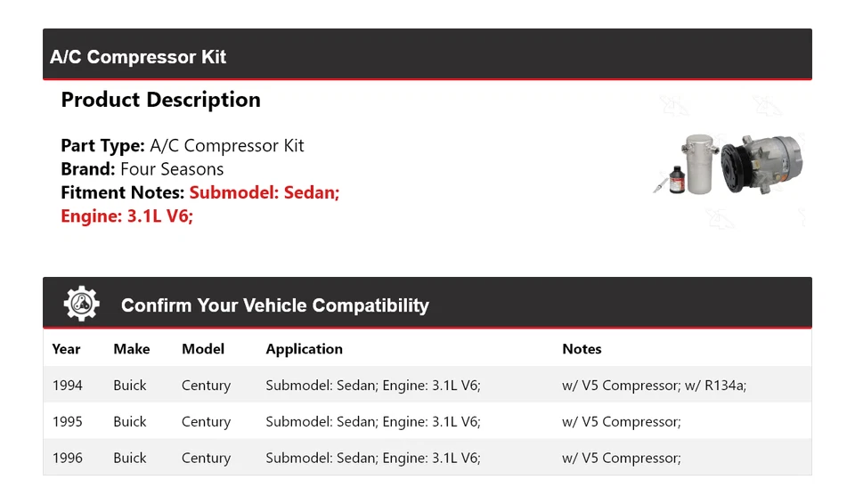The height and width of the screenshot is (504, 855).
Task: Click the red Submodel: Sedan fitment note
Action: coord(265,192)
